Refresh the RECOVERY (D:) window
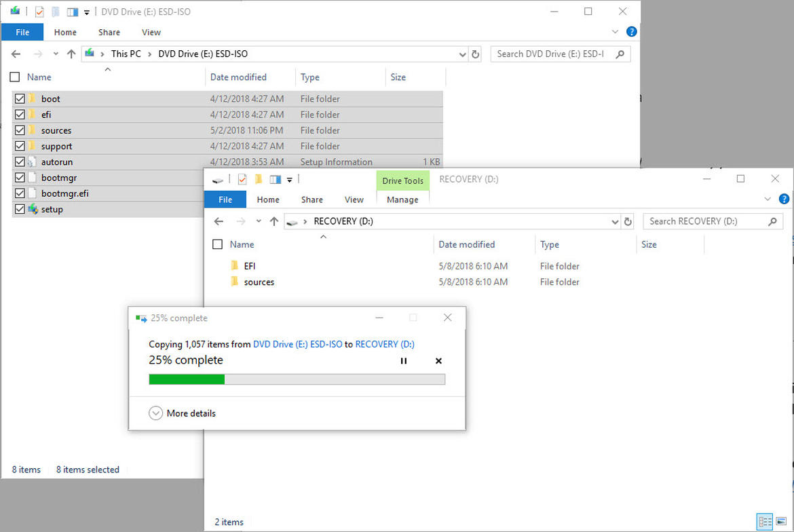 (x=627, y=221)
